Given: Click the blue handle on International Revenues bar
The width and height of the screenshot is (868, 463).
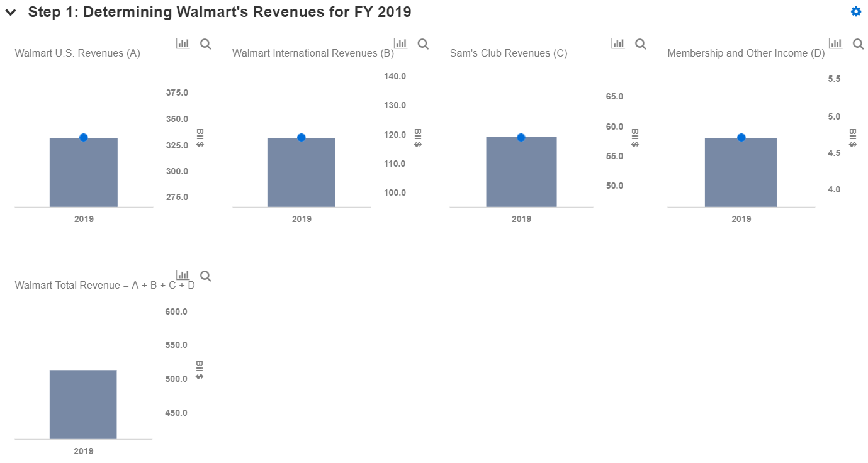Looking at the screenshot, I should 302,138.
